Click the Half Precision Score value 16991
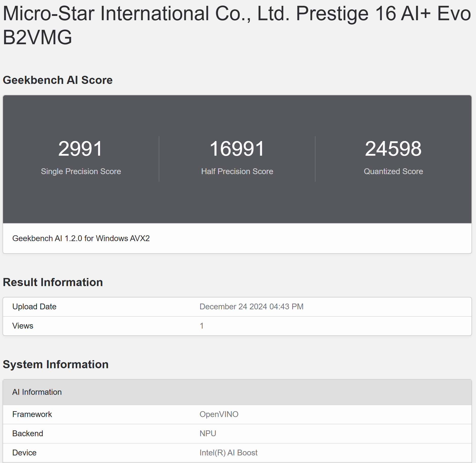Screen dimensions: 476x463 click(237, 149)
